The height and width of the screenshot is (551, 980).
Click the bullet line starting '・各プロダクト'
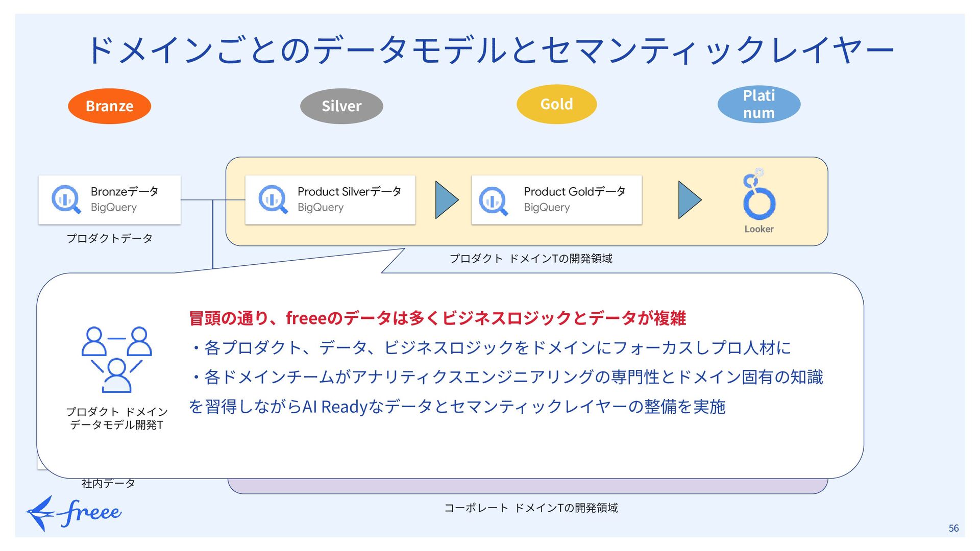490,348
